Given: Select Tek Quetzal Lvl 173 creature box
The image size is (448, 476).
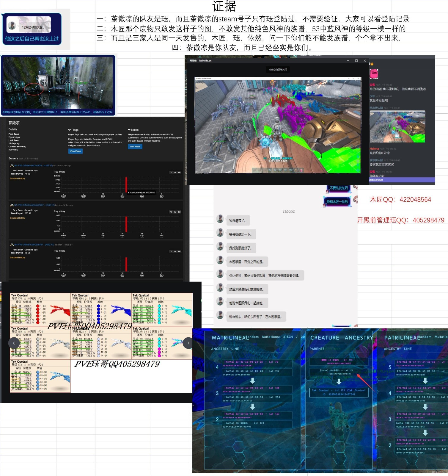Looking at the screenshot, I should pos(339,392).
